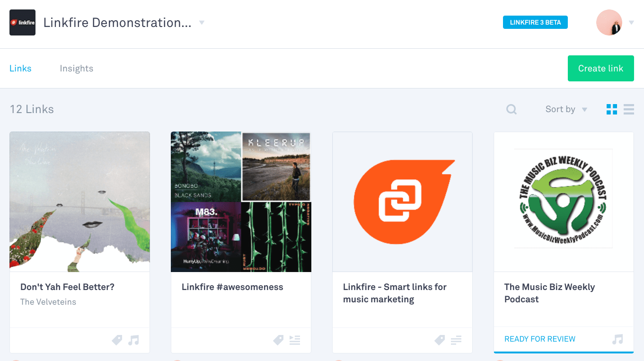Click The Music Biz Weekly Podcast title

click(549, 293)
